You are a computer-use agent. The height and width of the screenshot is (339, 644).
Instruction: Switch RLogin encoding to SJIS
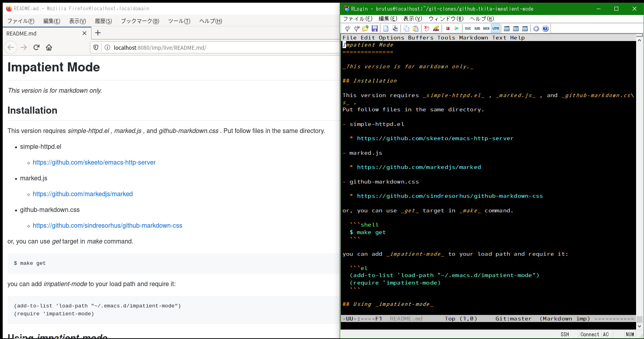[477, 28]
